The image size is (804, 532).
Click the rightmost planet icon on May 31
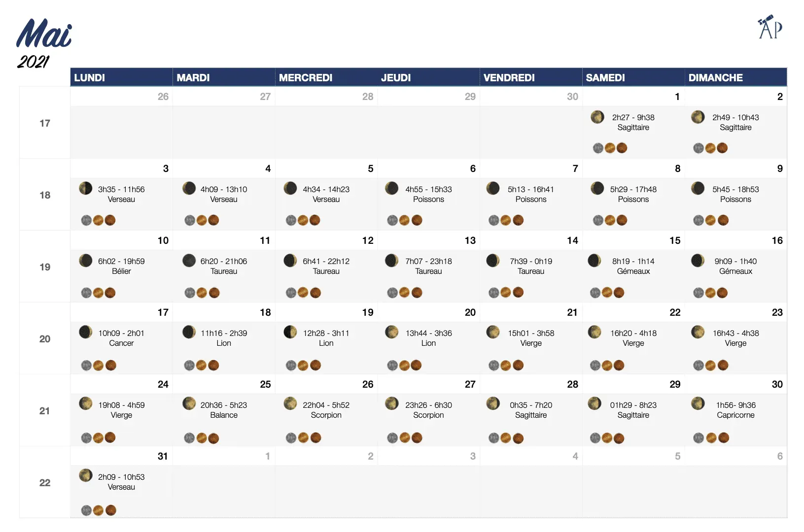click(111, 510)
